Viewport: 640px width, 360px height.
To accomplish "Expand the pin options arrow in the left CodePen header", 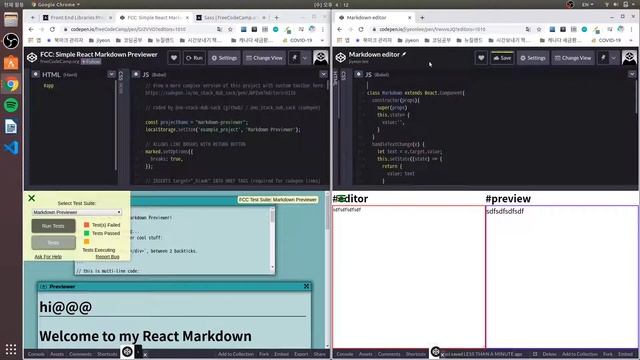I will click(305, 58).
